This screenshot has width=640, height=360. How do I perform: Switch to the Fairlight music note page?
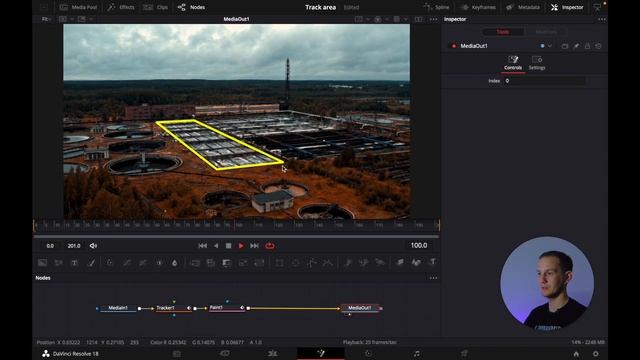tap(416, 353)
